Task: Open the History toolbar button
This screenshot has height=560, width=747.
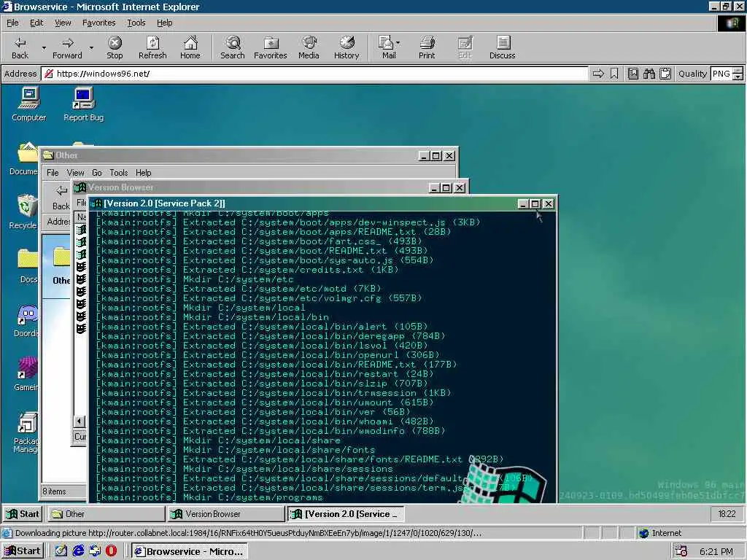Action: pyautogui.click(x=347, y=47)
